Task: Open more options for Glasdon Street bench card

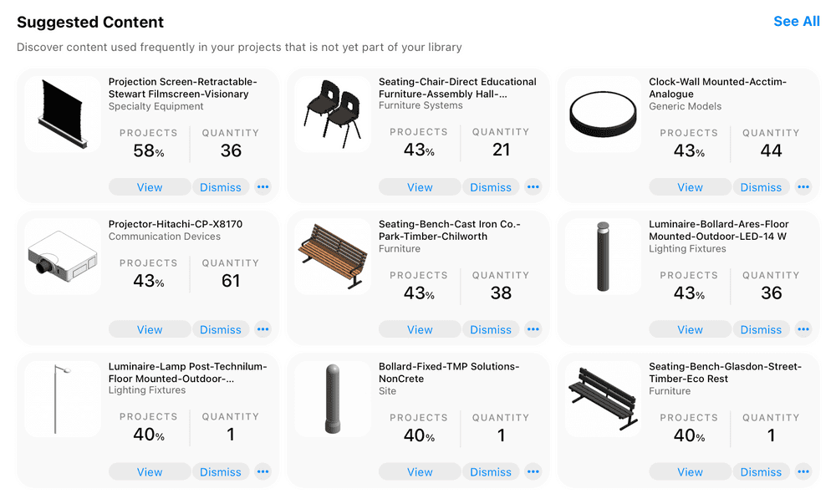Action: (x=803, y=471)
